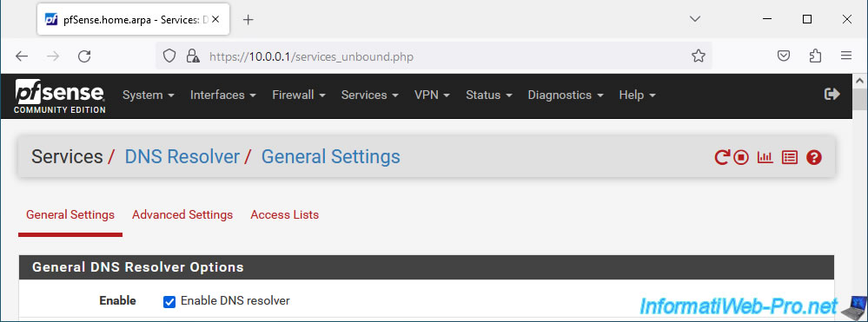Viewport: 868px width, 322px height.
Task: Go forward with the browser forward arrow
Action: [x=53, y=56]
